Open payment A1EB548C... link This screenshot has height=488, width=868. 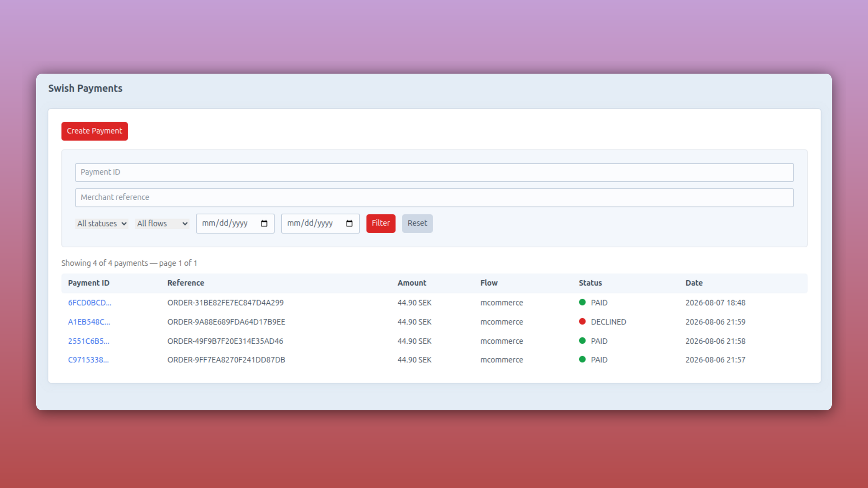click(89, 322)
